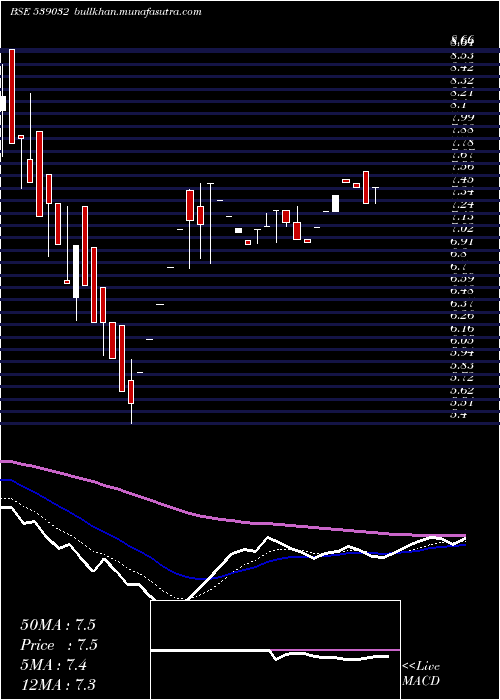This screenshot has width=500, height=700.
Task: Click the 8.42 price axis label
Action: pos(462,68)
